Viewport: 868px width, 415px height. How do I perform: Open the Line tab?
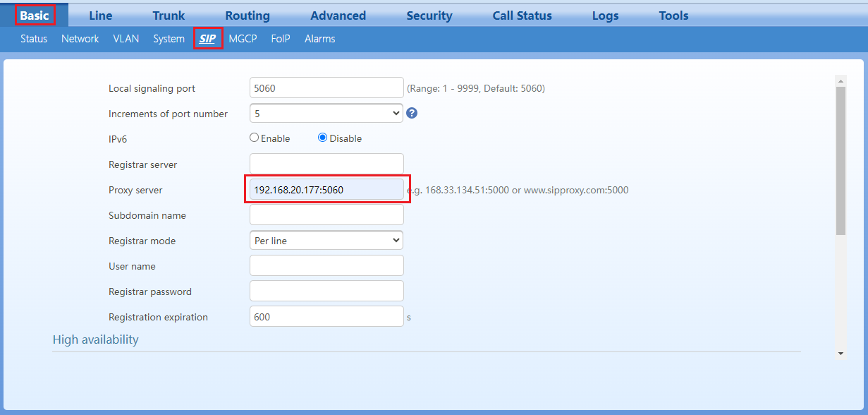click(101, 16)
